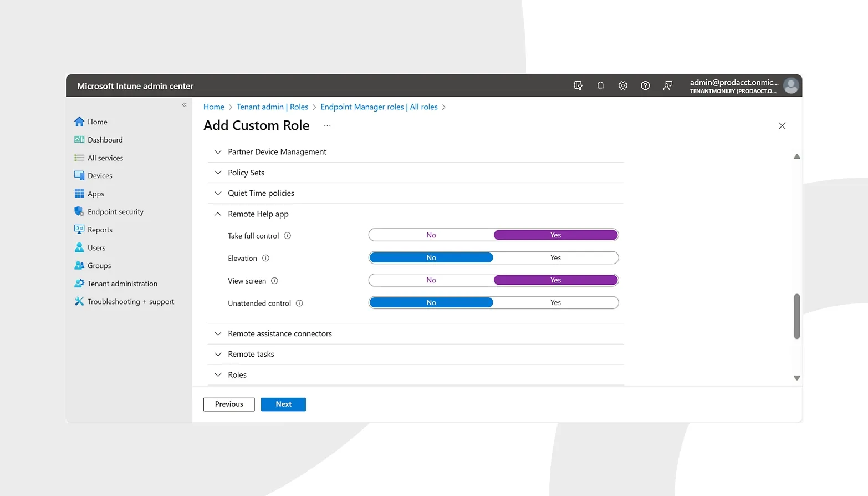Screen dimensions: 868x496
Task: Click Tenant admin | Roles breadcrumb link
Action: [x=272, y=107]
